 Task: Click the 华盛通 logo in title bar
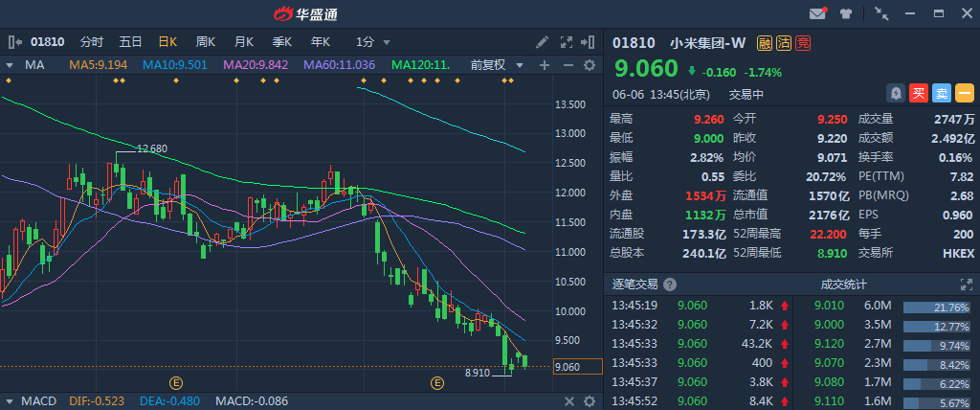pyautogui.click(x=304, y=13)
